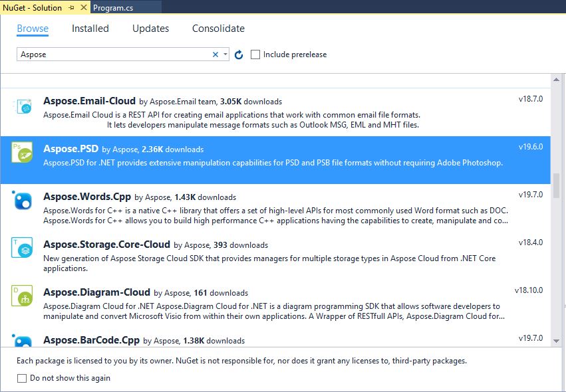Viewport: 566px width, 392px height.
Task: Check Do not show this again
Action: pyautogui.click(x=22, y=378)
